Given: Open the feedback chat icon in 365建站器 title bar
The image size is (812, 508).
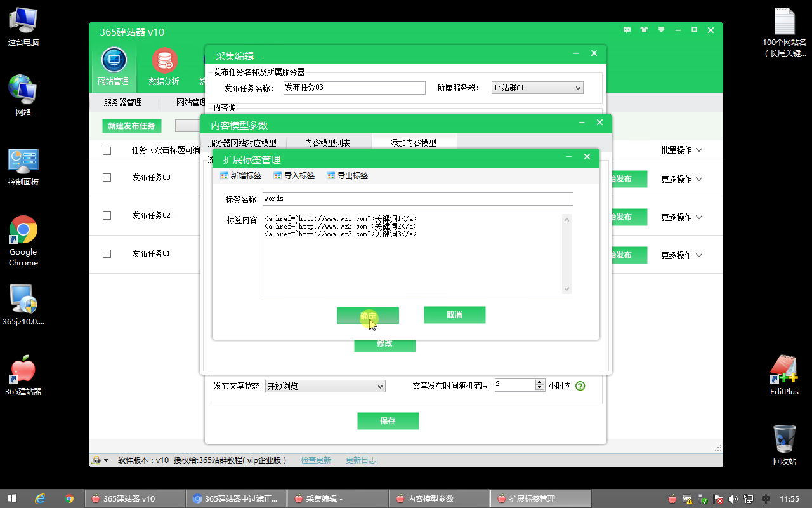Looking at the screenshot, I should point(627,30).
